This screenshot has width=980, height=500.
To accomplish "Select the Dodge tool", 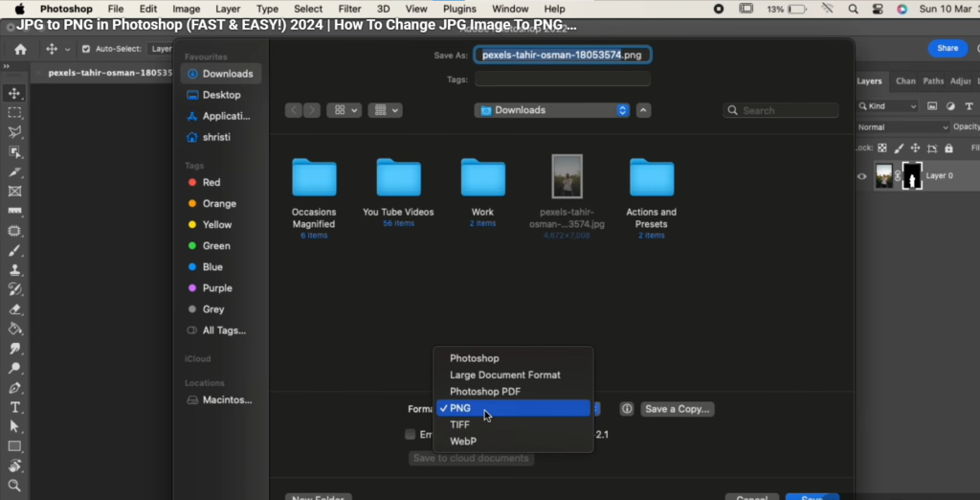I will pyautogui.click(x=14, y=368).
